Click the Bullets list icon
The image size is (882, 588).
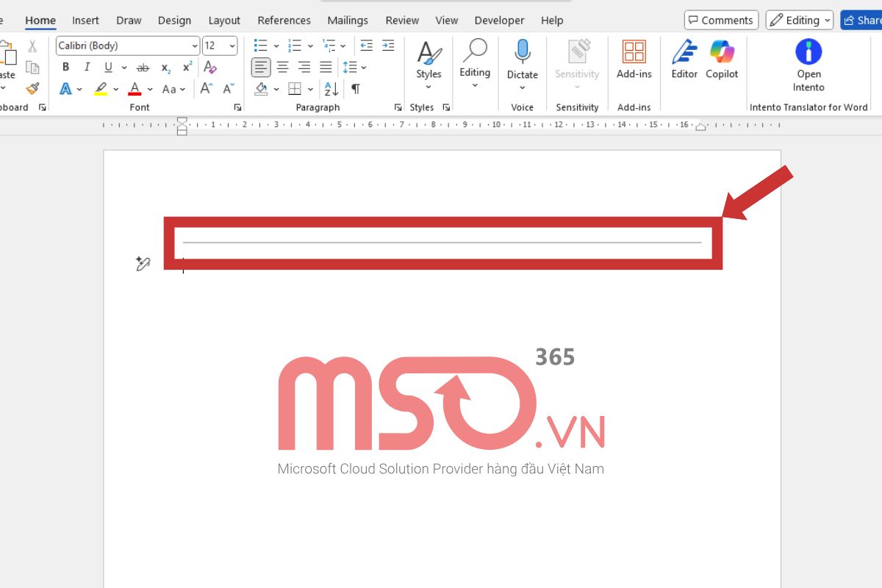pos(260,46)
